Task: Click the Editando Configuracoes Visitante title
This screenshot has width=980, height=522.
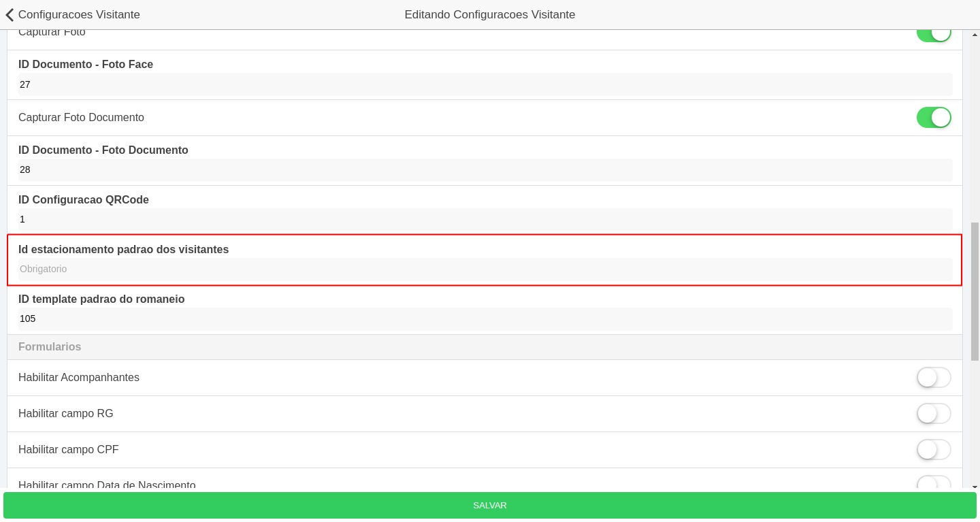Action: [490, 14]
